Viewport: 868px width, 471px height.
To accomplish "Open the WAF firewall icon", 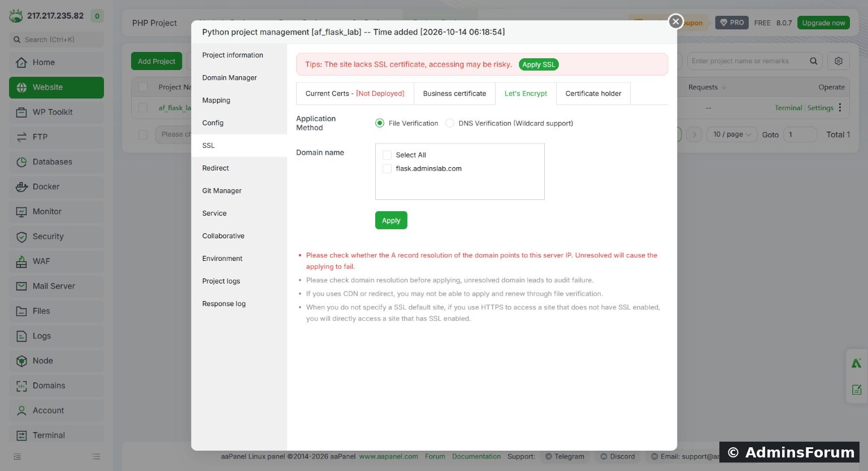I will point(21,261).
